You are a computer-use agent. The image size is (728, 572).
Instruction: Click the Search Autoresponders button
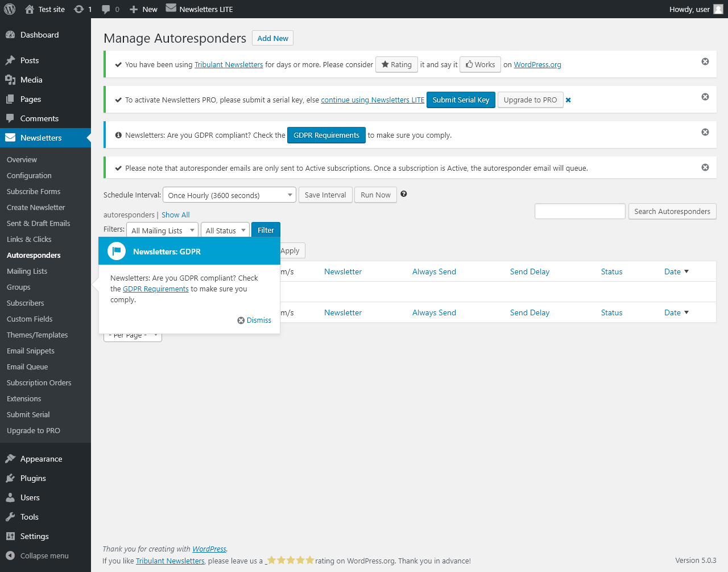(672, 211)
